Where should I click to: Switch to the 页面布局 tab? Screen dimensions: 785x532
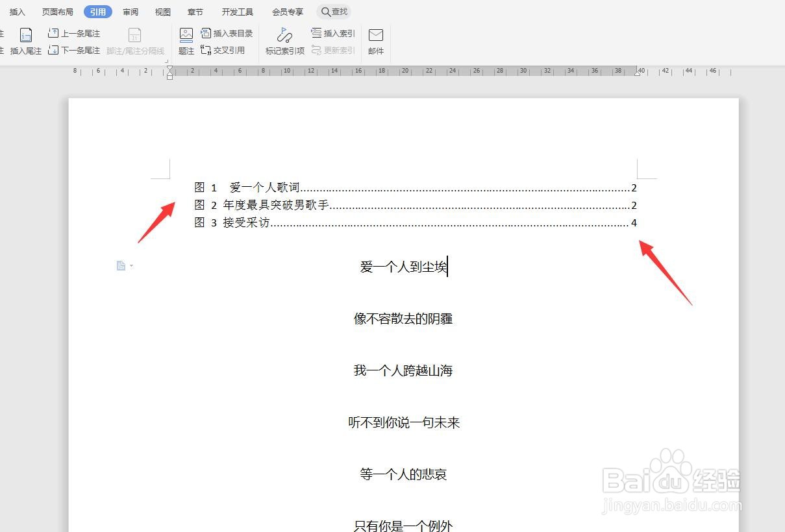click(x=58, y=12)
